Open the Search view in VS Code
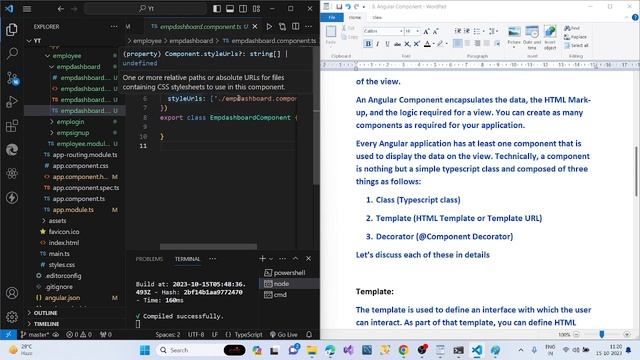640x360 pixels. (x=12, y=53)
